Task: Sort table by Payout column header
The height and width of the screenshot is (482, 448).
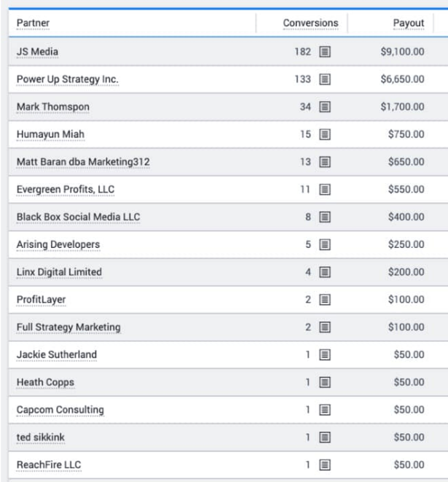Action: tap(408, 23)
